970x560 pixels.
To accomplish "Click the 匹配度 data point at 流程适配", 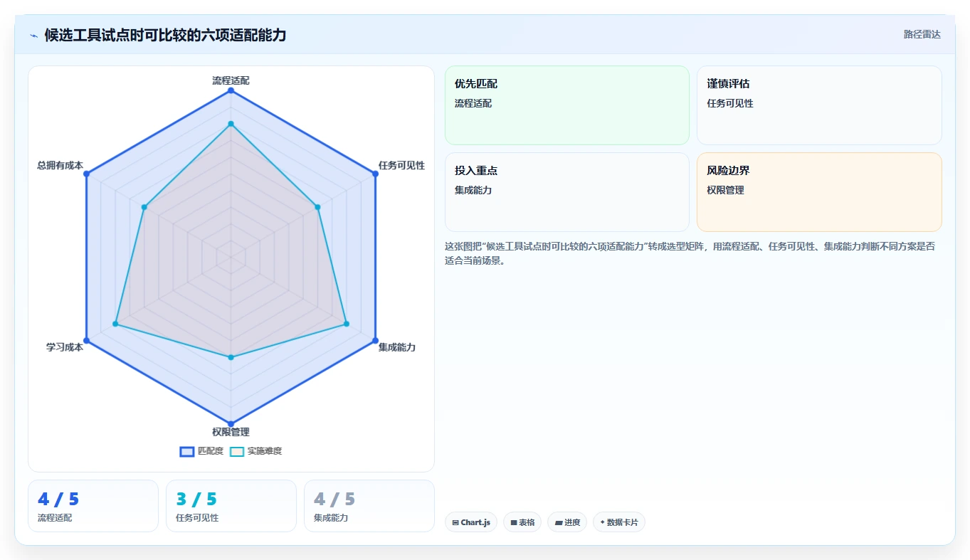I will click(231, 90).
